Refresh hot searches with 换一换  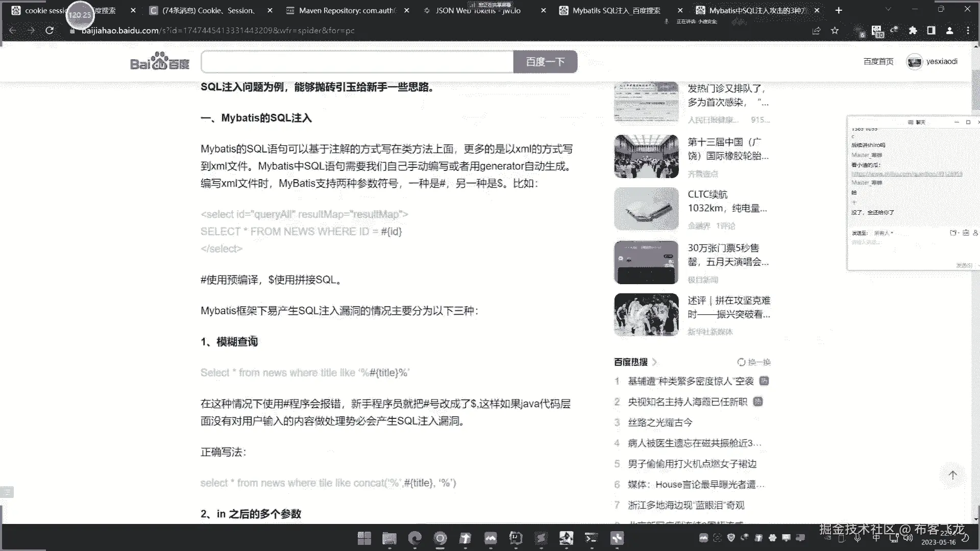754,362
